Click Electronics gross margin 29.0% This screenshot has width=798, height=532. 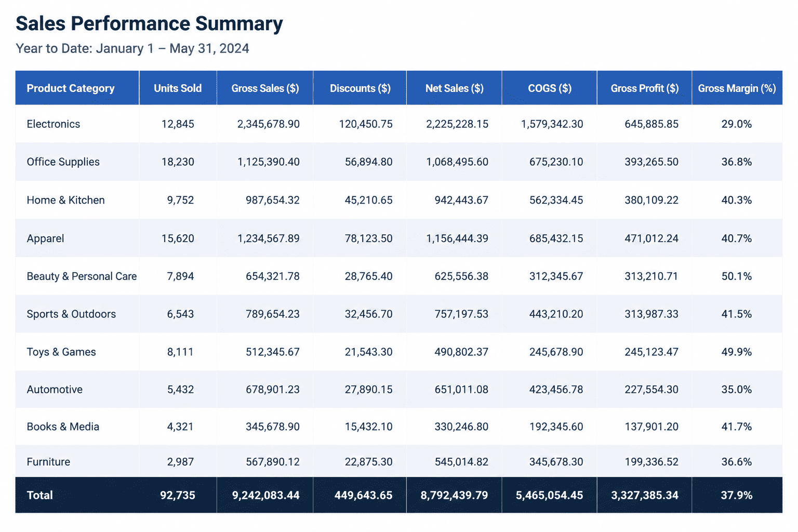[737, 124]
